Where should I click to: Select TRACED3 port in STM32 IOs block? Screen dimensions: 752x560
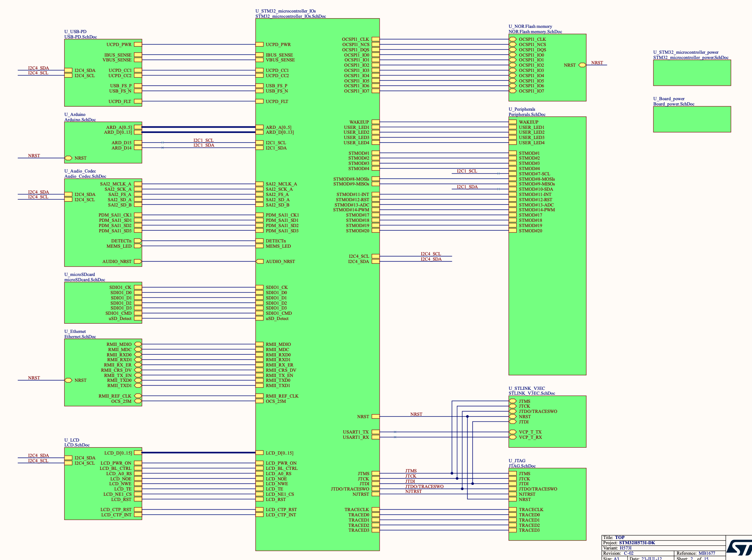pos(376,530)
